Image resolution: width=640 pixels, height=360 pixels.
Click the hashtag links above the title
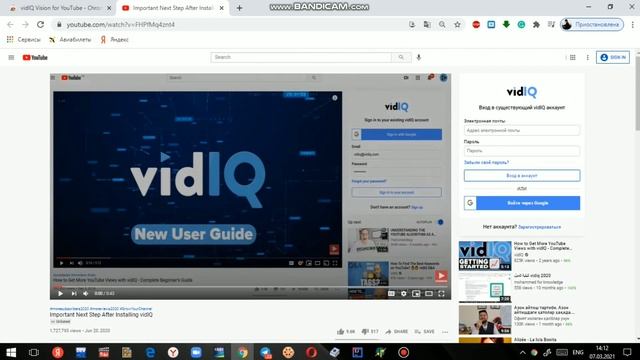(x=100, y=309)
